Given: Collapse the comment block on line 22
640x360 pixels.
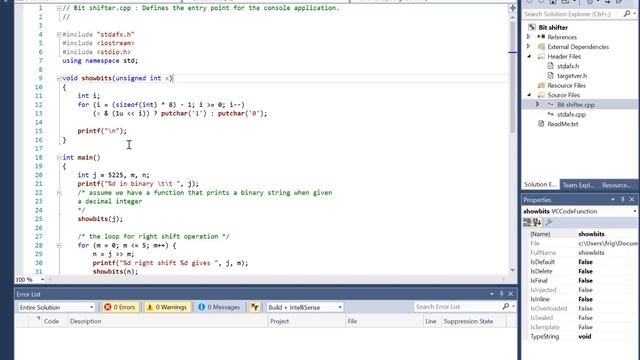Looking at the screenshot, I should 59,192.
